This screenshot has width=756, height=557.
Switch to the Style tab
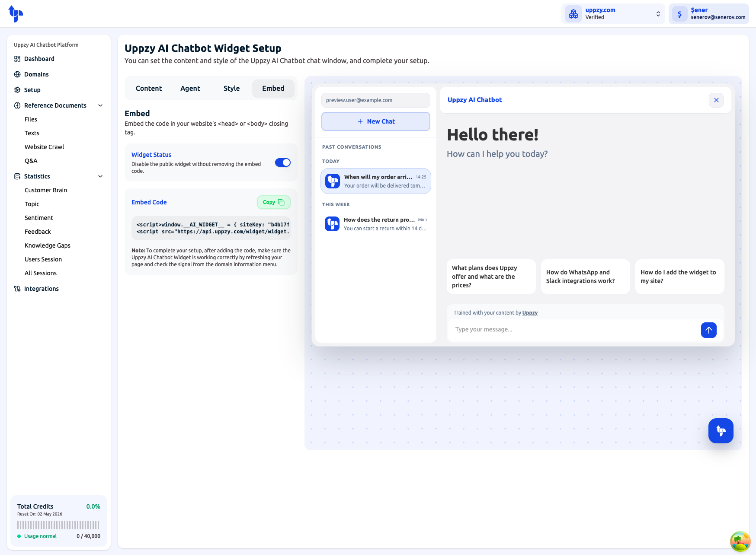tap(231, 88)
